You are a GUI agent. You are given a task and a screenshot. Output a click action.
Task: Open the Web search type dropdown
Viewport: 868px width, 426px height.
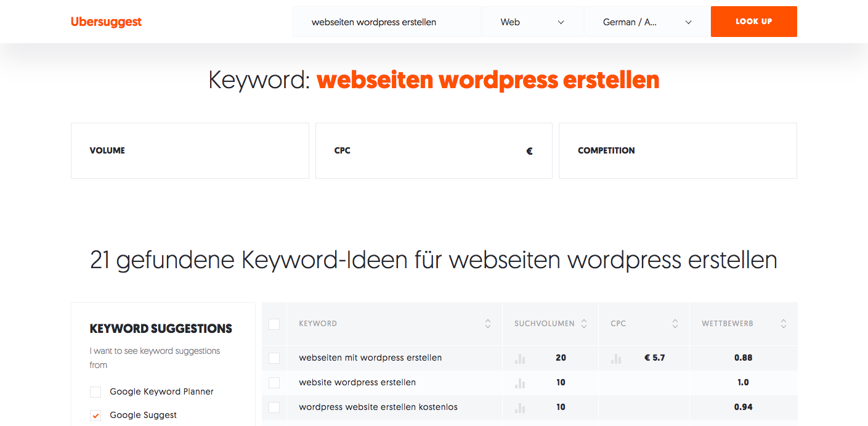coord(532,22)
